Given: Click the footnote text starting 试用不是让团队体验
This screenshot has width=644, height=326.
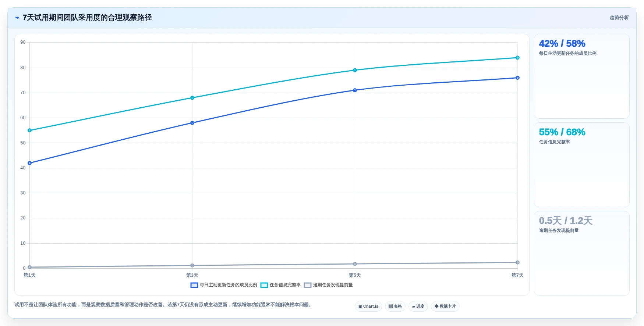Looking at the screenshot, I should [x=163, y=305].
